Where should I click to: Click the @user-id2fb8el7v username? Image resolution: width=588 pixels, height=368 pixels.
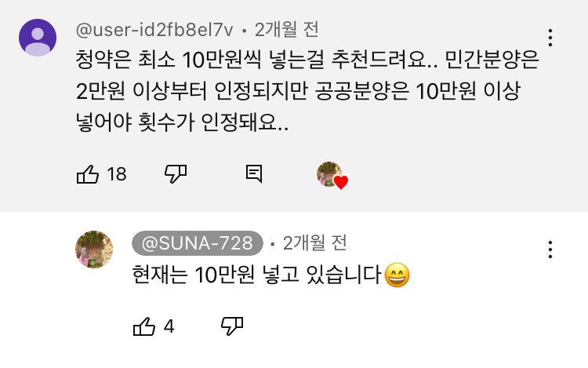[154, 31]
